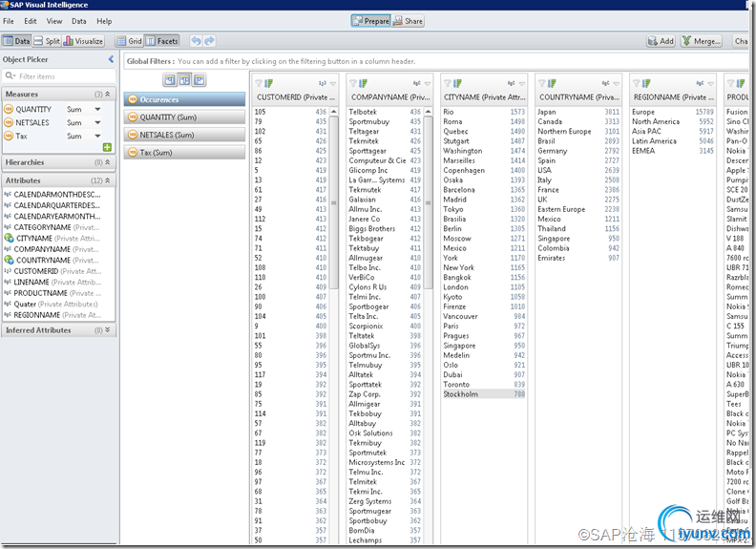
Task: Open COMPANYNAME column options dropdown arrow
Action: coord(428,84)
